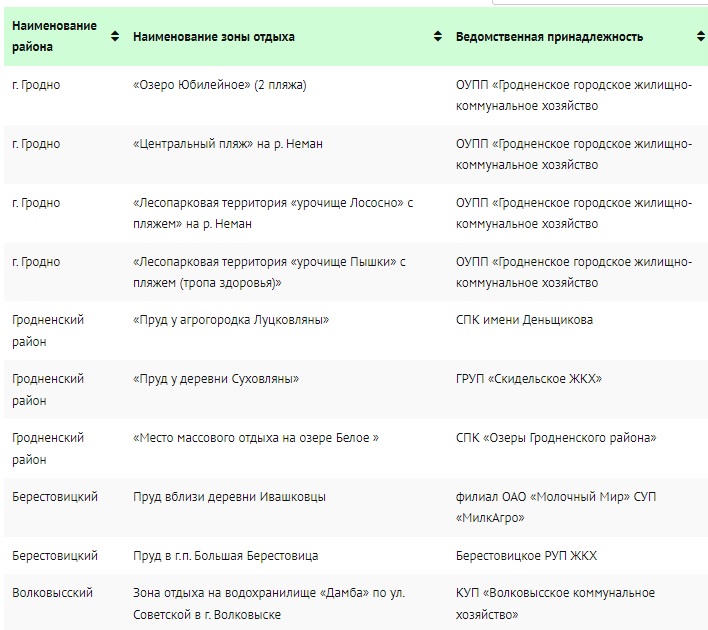Screen dimensions: 708x630
Task: Click СПК имени Деньщикова cell
Action: [x=524, y=320]
